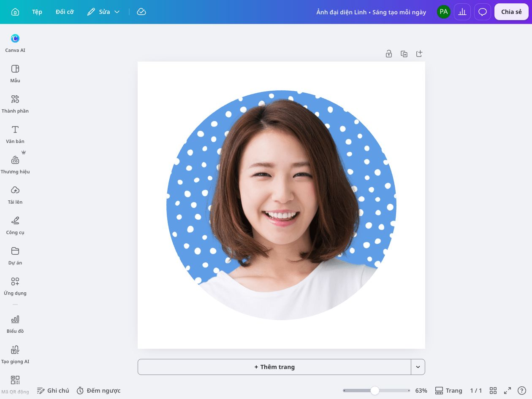This screenshot has width=532, height=399.
Task: Open the Công cụ tools panel
Action: click(x=15, y=225)
